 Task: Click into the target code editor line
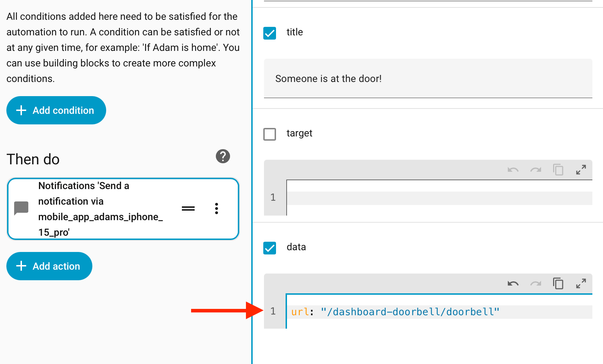[x=439, y=198]
